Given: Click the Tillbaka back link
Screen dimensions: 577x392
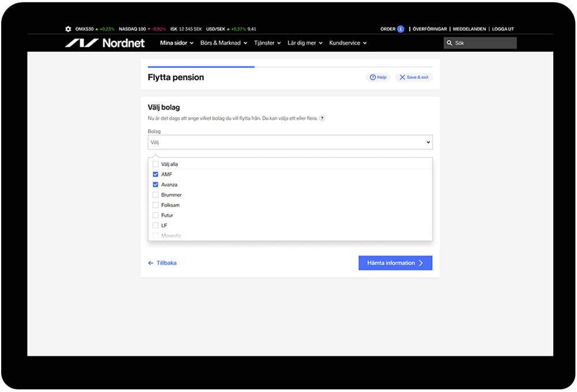Looking at the screenshot, I should 162,263.
